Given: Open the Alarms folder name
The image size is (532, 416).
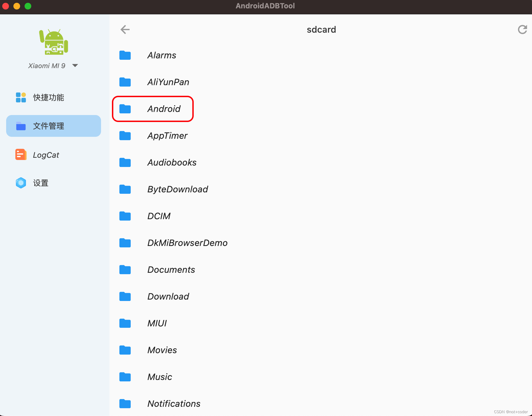Looking at the screenshot, I should point(162,55).
